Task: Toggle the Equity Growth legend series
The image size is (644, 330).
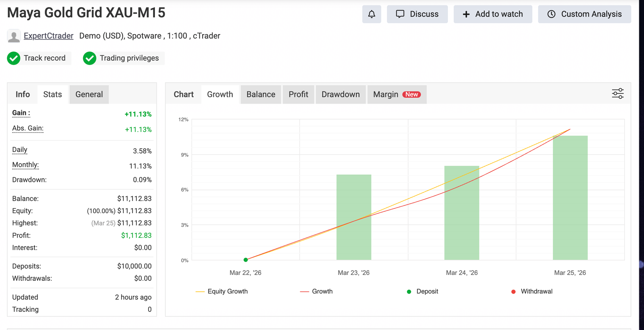Action: (x=222, y=291)
